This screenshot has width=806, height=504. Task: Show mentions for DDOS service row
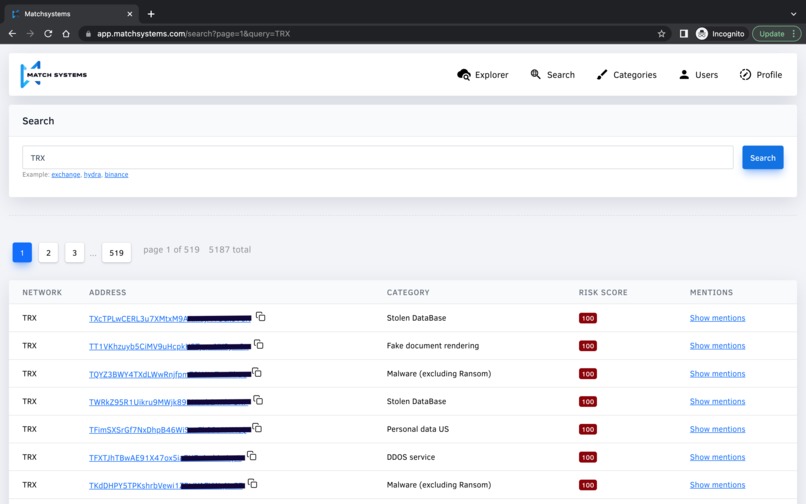pos(717,457)
